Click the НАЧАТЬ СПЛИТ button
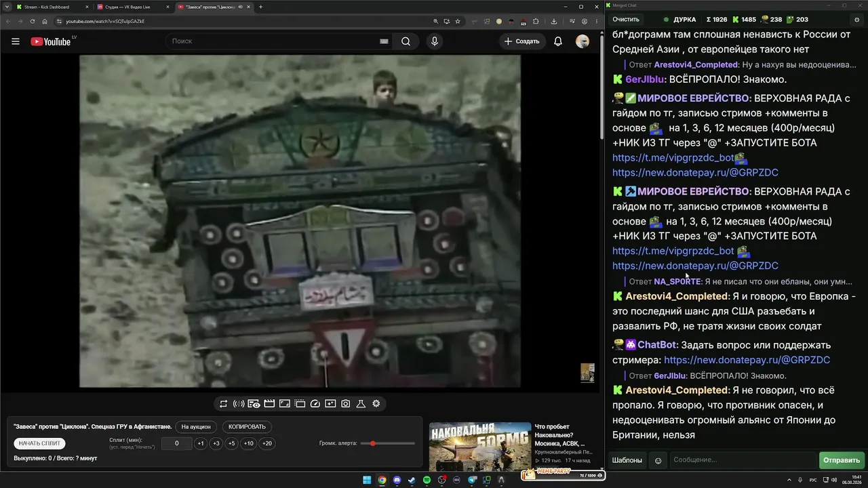Image resolution: width=868 pixels, height=488 pixels. tap(39, 443)
